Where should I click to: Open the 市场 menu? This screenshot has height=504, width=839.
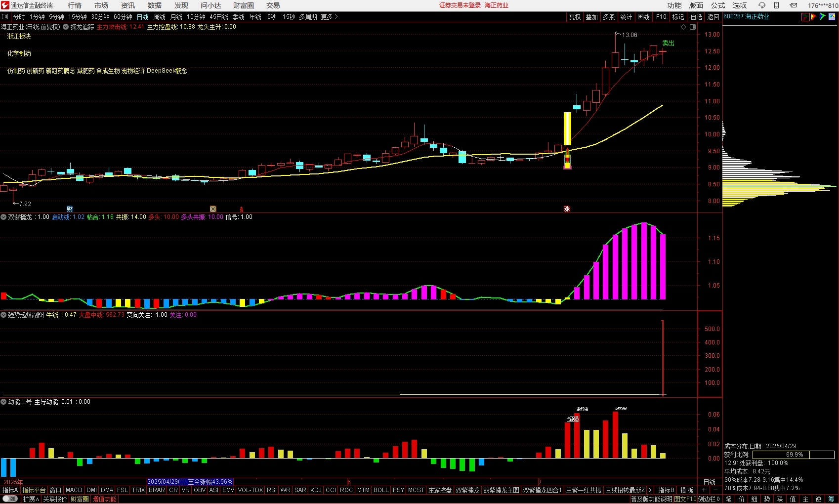click(101, 5)
